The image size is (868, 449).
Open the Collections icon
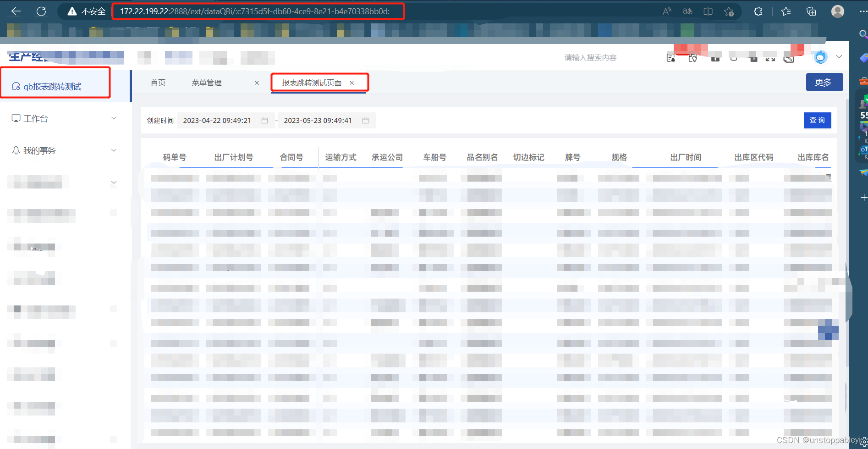811,11
